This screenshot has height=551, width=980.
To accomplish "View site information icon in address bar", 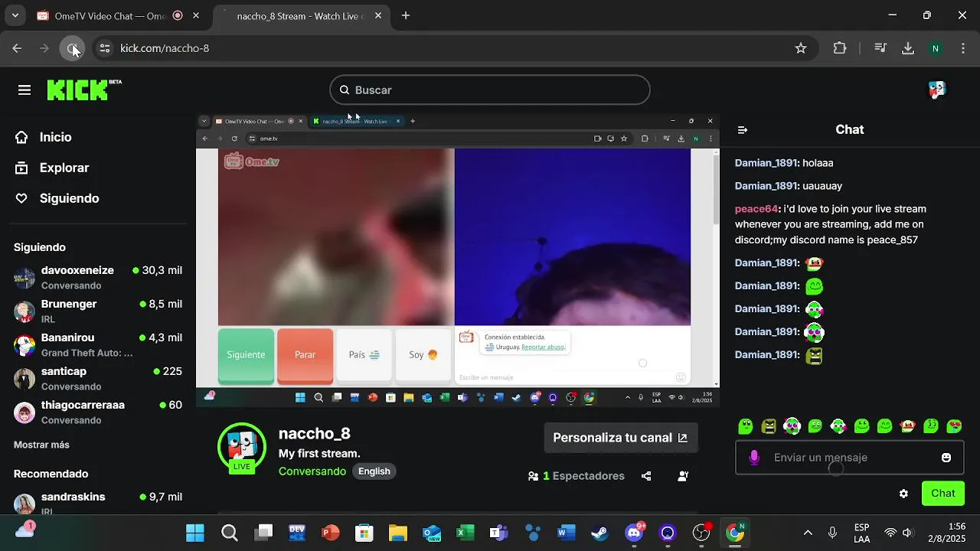I will tap(105, 48).
